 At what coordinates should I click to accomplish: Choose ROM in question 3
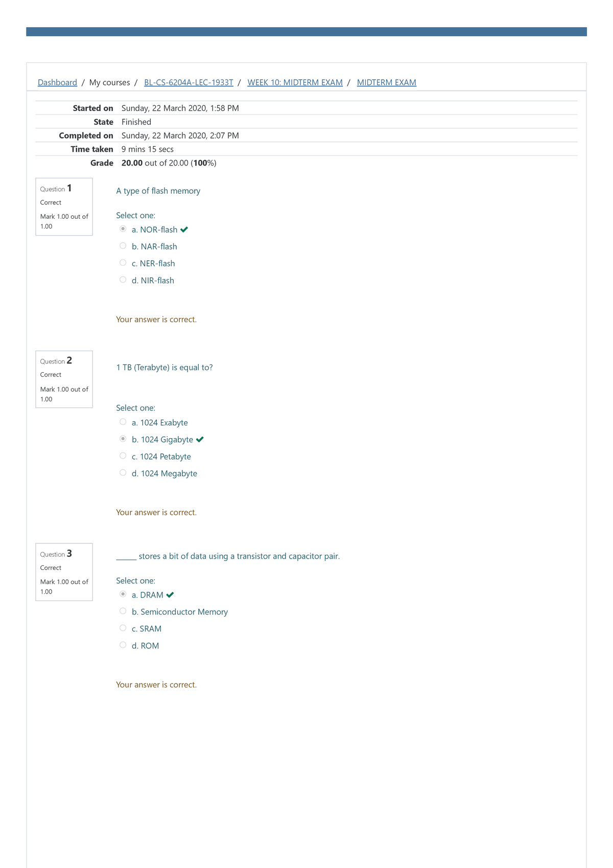[123, 644]
